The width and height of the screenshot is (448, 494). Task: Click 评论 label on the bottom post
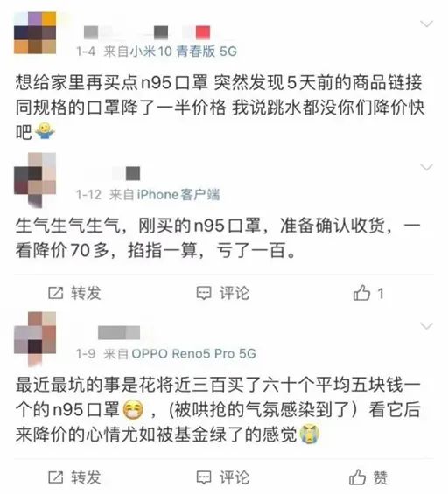click(x=234, y=477)
